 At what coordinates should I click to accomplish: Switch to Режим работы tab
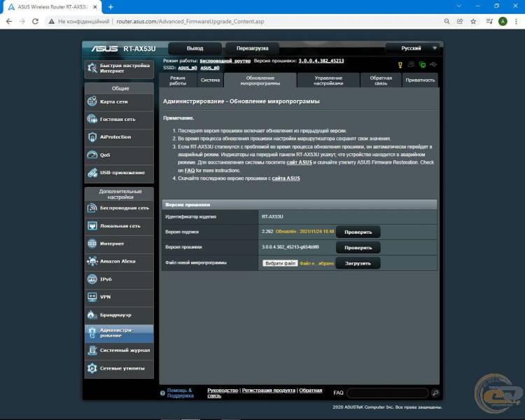[178, 80]
